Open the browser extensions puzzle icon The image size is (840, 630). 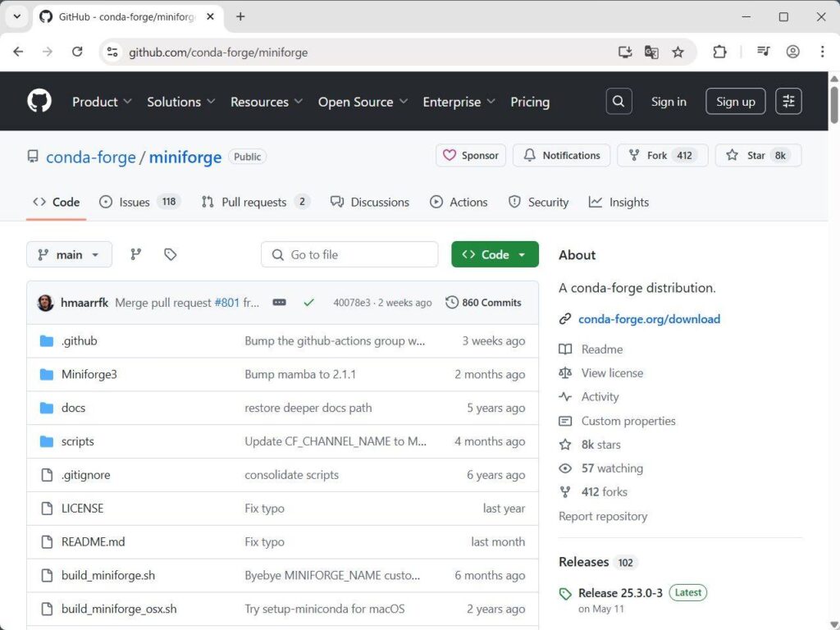click(x=719, y=52)
